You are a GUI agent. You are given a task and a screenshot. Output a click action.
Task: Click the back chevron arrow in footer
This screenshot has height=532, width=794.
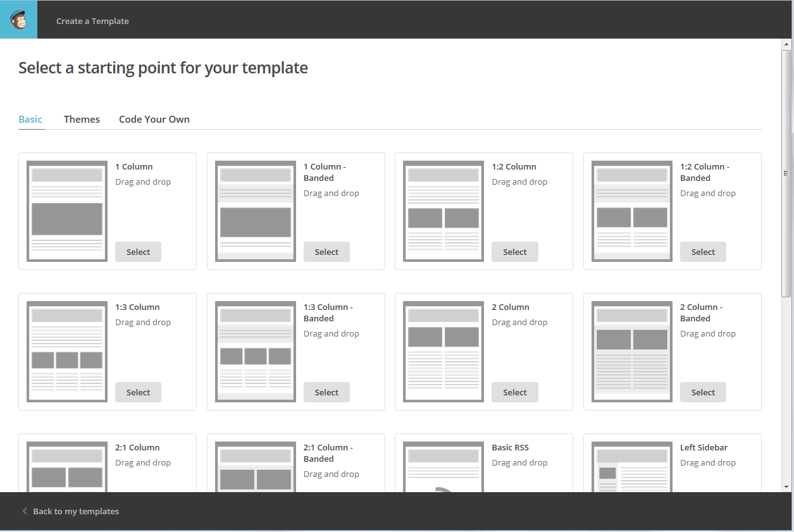click(25, 511)
